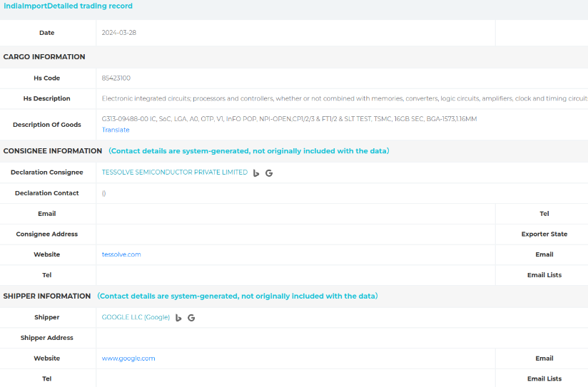Screen dimensions: 588x387
Task: Click the Hs Description label
Action: (x=47, y=98)
